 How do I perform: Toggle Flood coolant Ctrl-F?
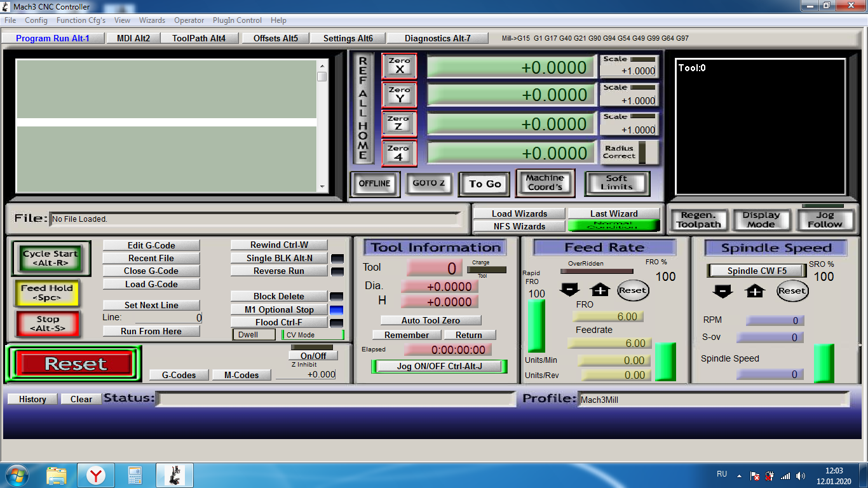coord(279,322)
